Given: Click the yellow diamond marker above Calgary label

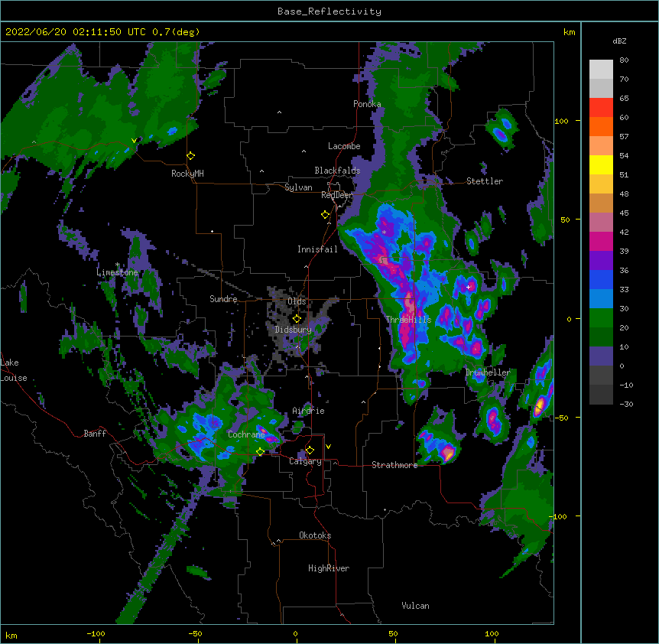Looking at the screenshot, I should (310, 450).
